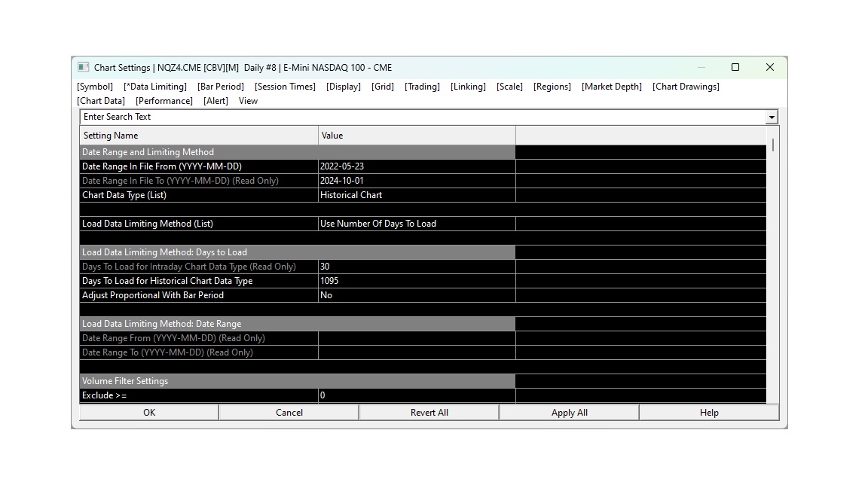Select Load Data Limiting Method: Days to Load header

(298, 252)
